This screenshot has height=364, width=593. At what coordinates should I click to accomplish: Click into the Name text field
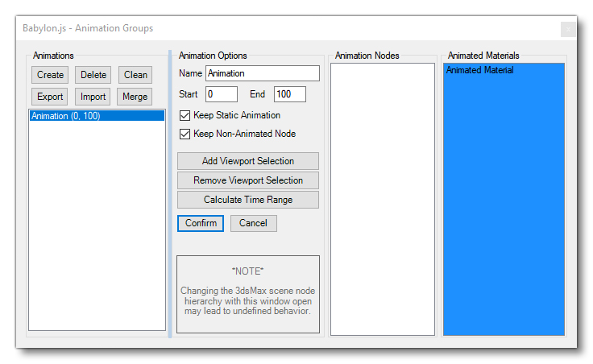pyautogui.click(x=262, y=73)
